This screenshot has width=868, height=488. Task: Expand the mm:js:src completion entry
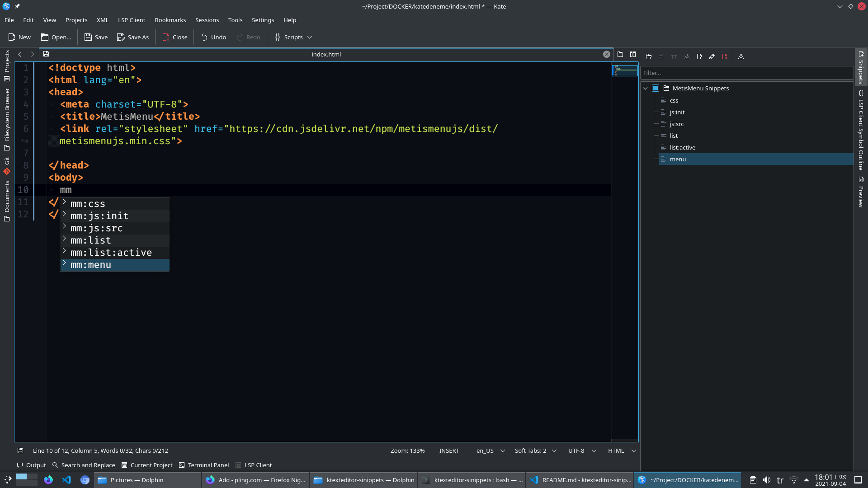pos(64,226)
